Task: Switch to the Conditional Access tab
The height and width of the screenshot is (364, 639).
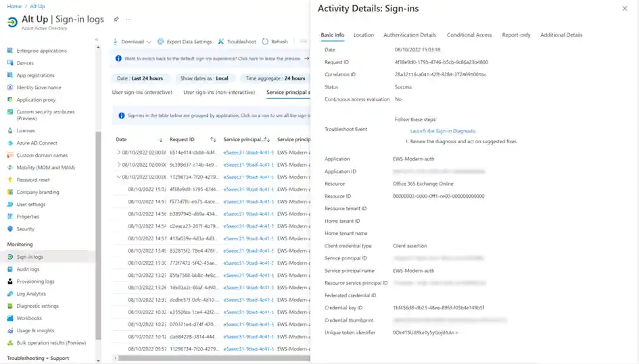Action: [469, 35]
